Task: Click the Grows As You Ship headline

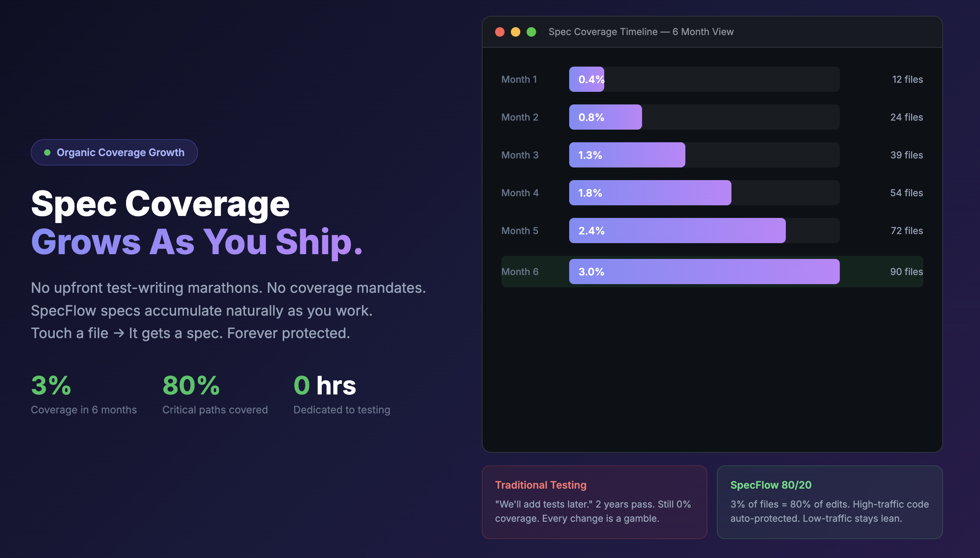Action: 197,242
